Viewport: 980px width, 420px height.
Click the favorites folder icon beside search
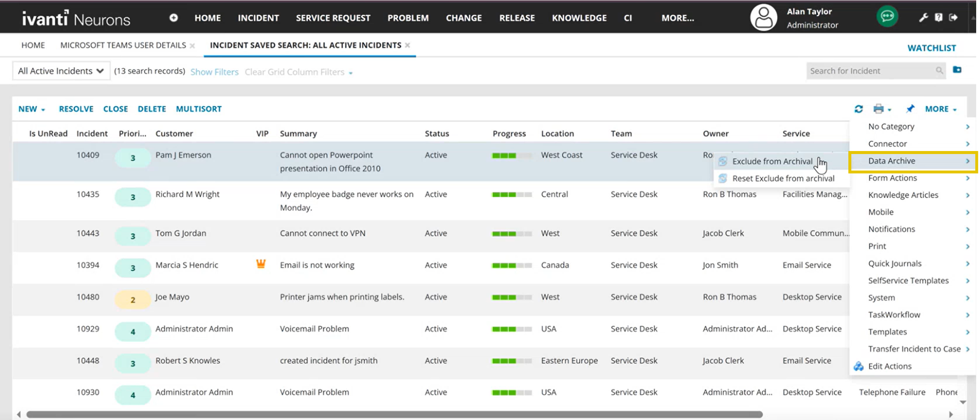tap(957, 70)
